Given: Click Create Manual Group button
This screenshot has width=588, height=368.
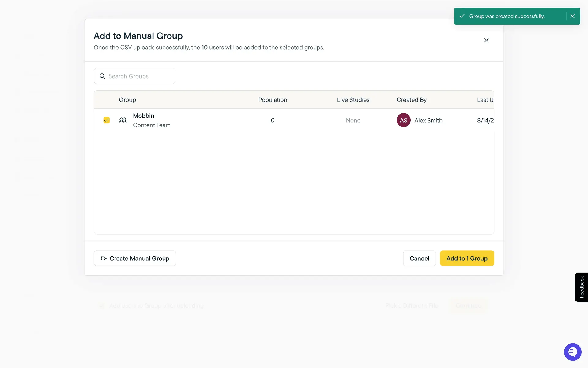Looking at the screenshot, I should coord(135,258).
